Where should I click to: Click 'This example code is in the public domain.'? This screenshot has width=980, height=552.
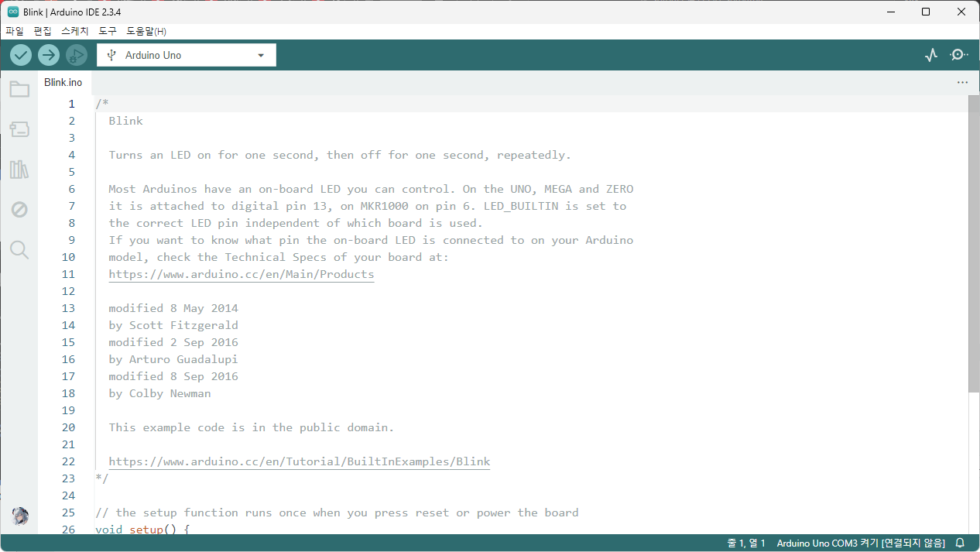coord(252,427)
